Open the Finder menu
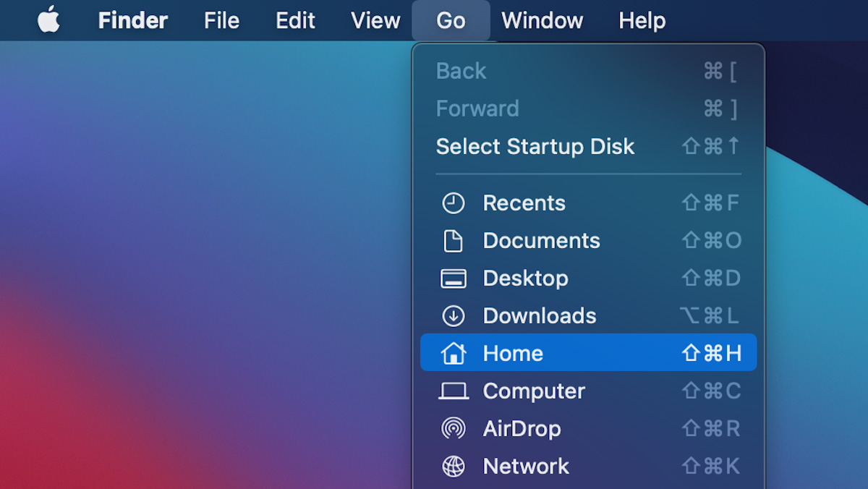Image resolution: width=868 pixels, height=489 pixels. click(133, 20)
